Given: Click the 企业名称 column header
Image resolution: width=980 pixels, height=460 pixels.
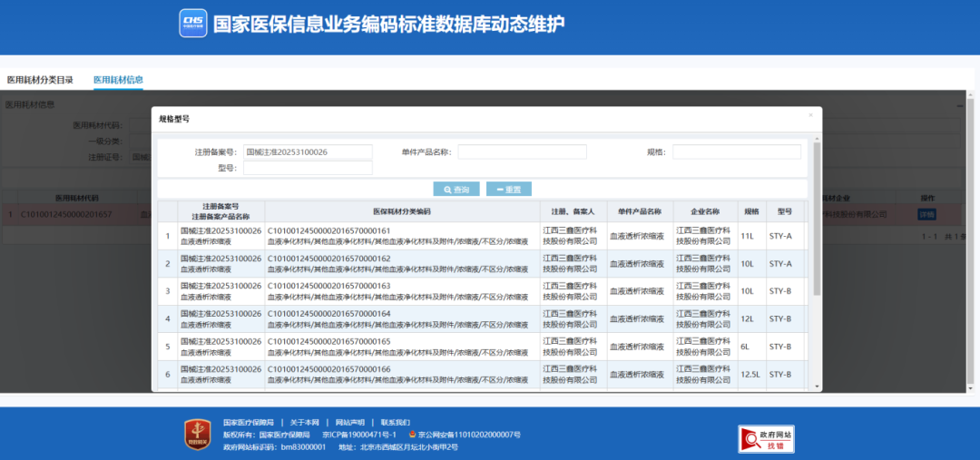Looking at the screenshot, I should tap(705, 211).
